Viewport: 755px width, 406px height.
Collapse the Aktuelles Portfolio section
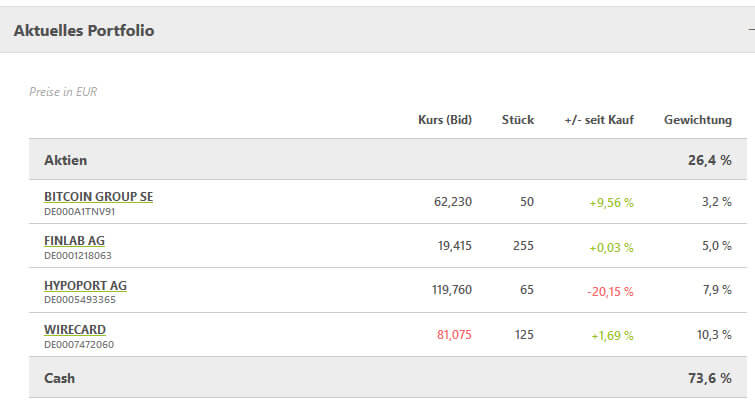tap(751, 30)
